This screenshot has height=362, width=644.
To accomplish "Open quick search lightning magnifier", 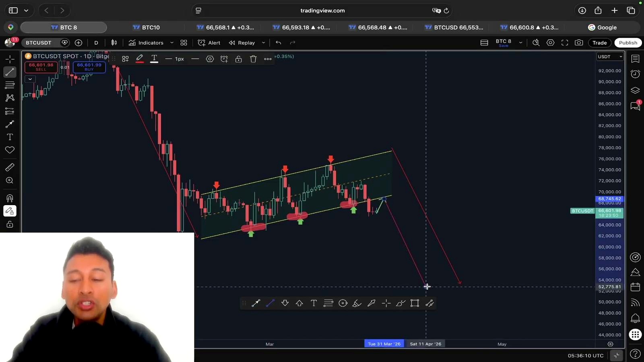I will click(x=536, y=43).
